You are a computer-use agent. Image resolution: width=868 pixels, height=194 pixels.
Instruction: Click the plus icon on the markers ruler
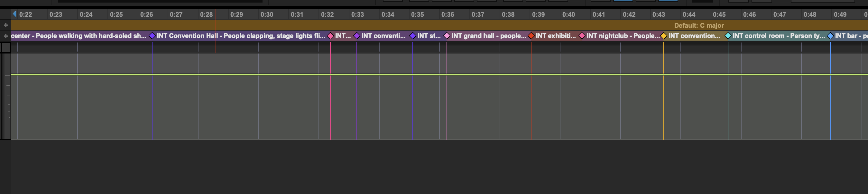tap(6, 36)
